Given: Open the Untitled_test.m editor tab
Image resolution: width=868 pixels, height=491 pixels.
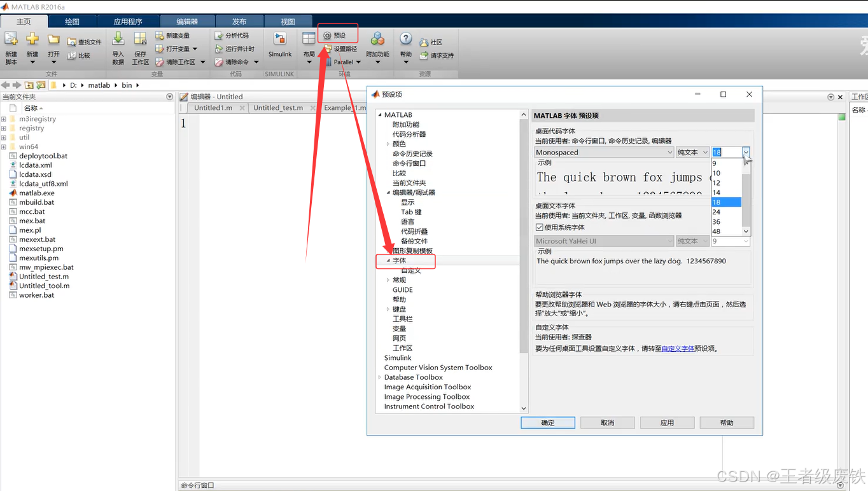Looking at the screenshot, I should point(278,107).
